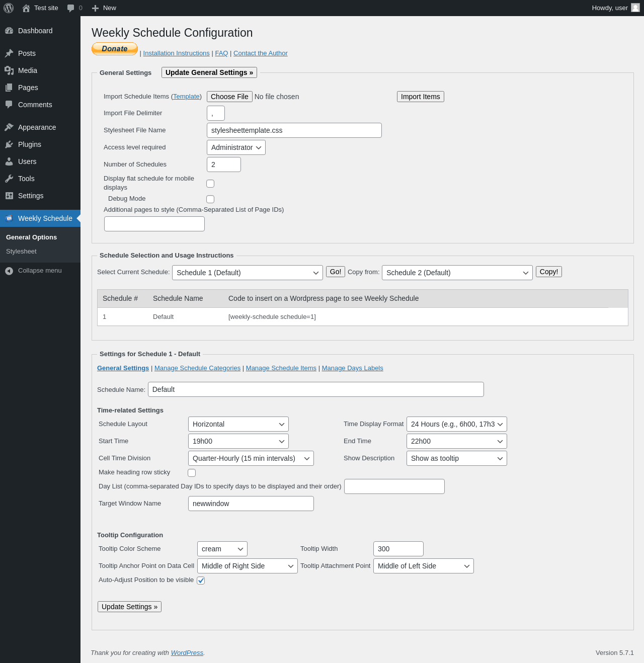Click the Users person icon
The height and width of the screenshot is (663, 644).
coord(9,161)
